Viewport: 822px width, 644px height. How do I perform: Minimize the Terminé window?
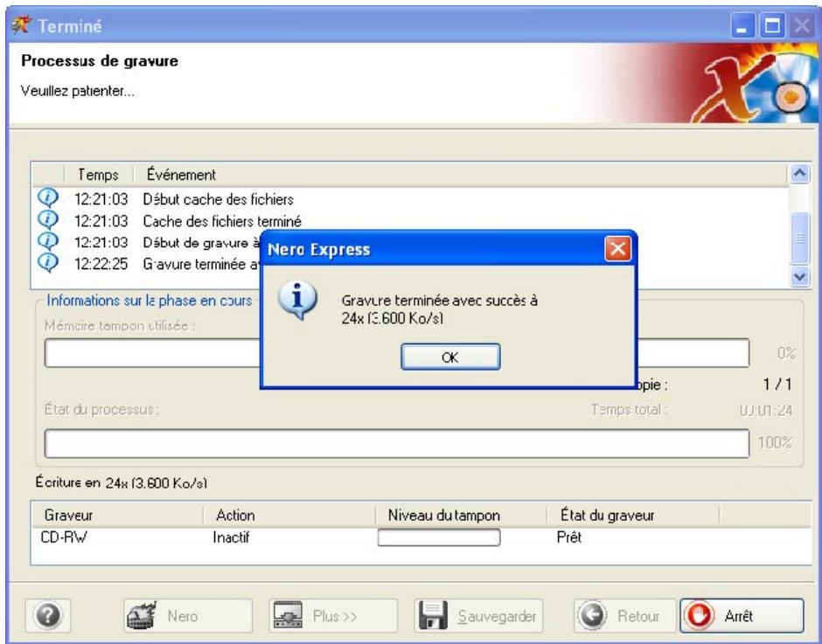coord(742,25)
